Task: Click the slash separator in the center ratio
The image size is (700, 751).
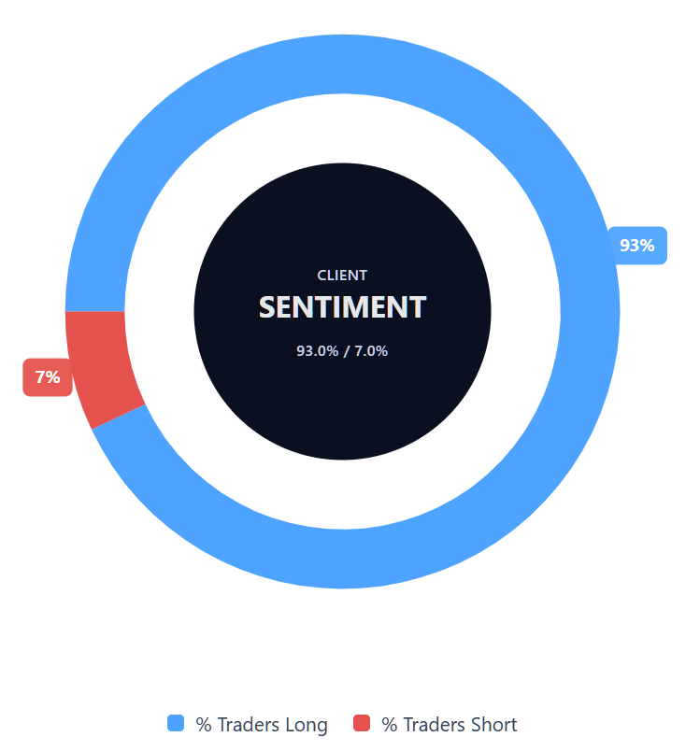Action: coord(345,351)
